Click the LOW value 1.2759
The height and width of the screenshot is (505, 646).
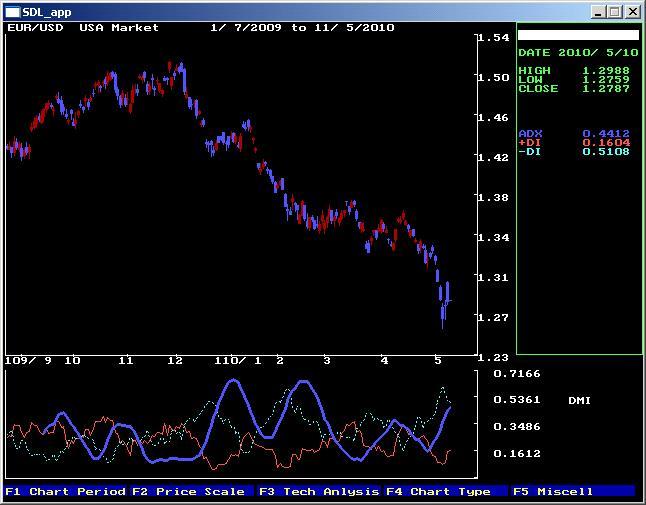[x=606, y=79]
